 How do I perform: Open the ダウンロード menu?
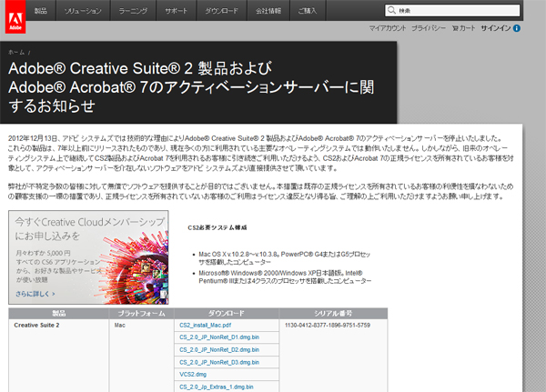click(221, 10)
